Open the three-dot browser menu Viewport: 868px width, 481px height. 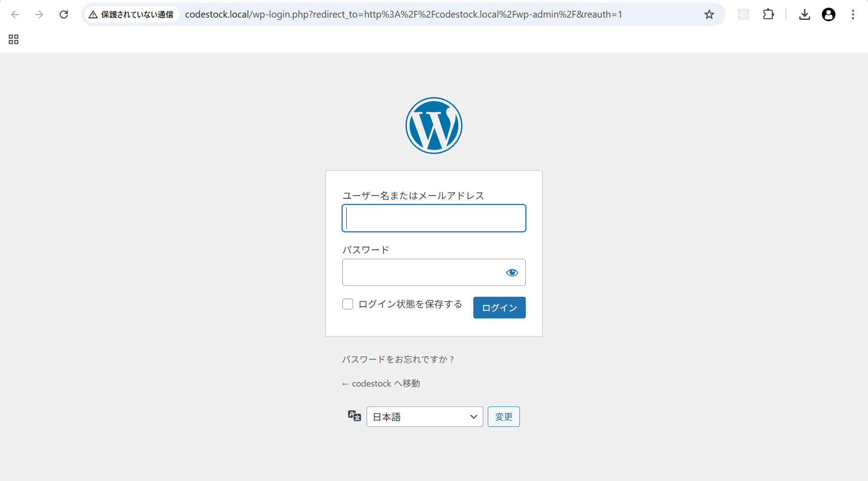[853, 14]
